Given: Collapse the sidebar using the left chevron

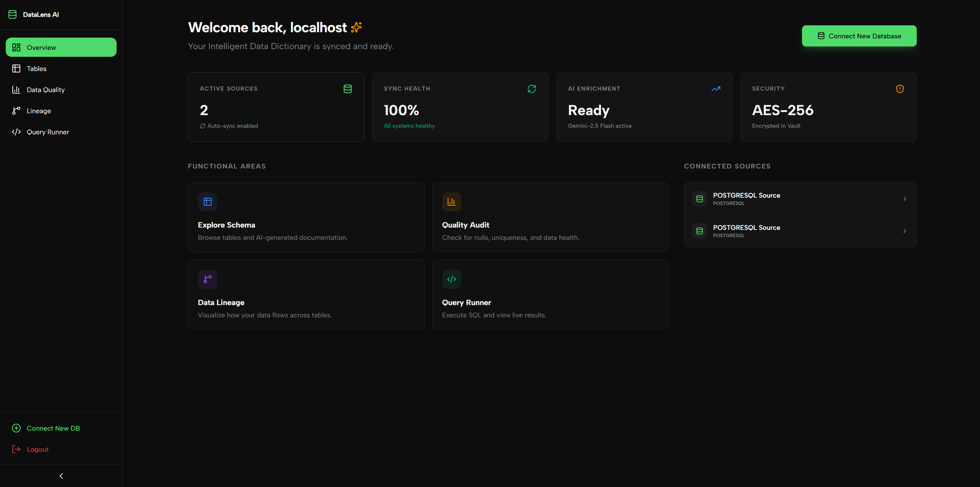Looking at the screenshot, I should (x=61, y=476).
